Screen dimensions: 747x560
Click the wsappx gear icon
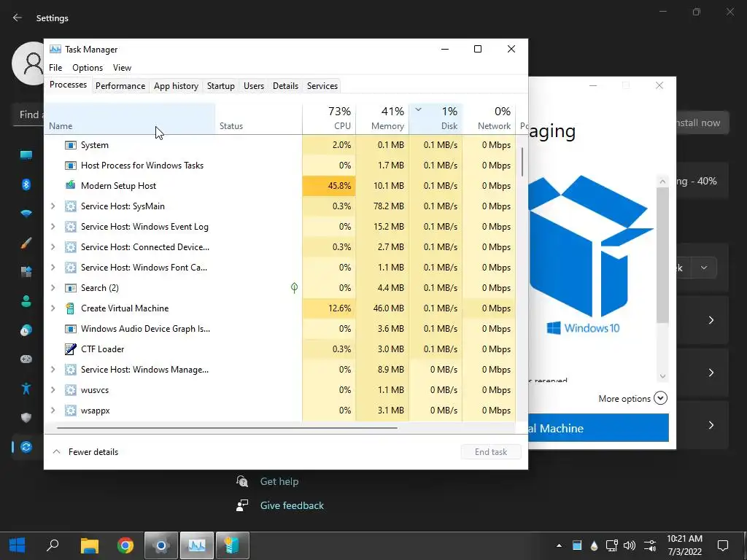[71, 411]
